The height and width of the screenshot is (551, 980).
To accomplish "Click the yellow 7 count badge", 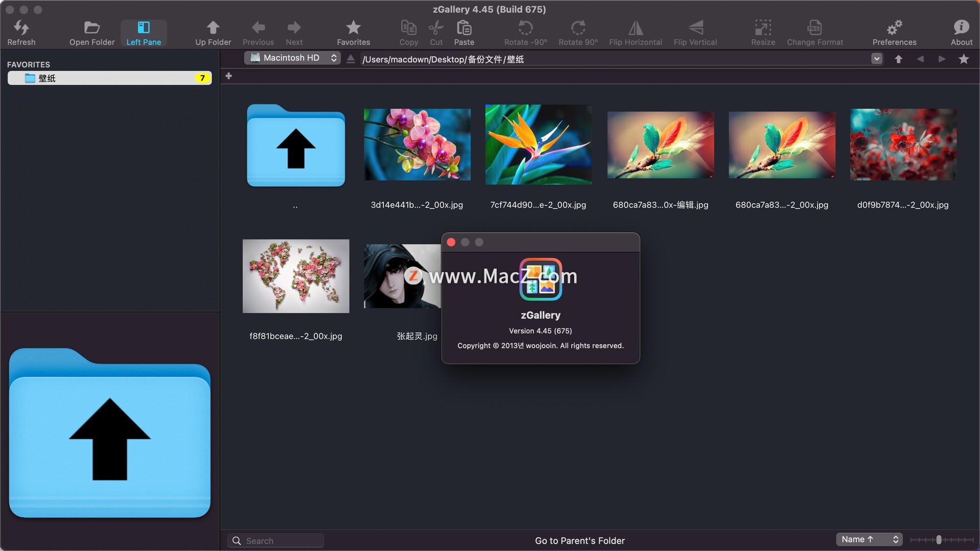I will click(203, 78).
